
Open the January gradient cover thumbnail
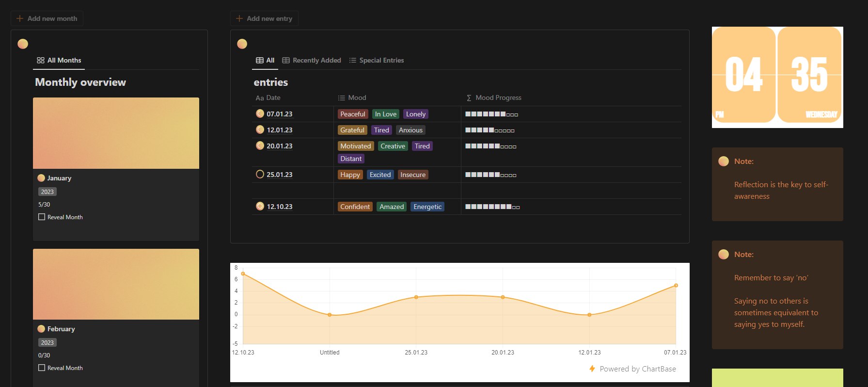(x=116, y=133)
